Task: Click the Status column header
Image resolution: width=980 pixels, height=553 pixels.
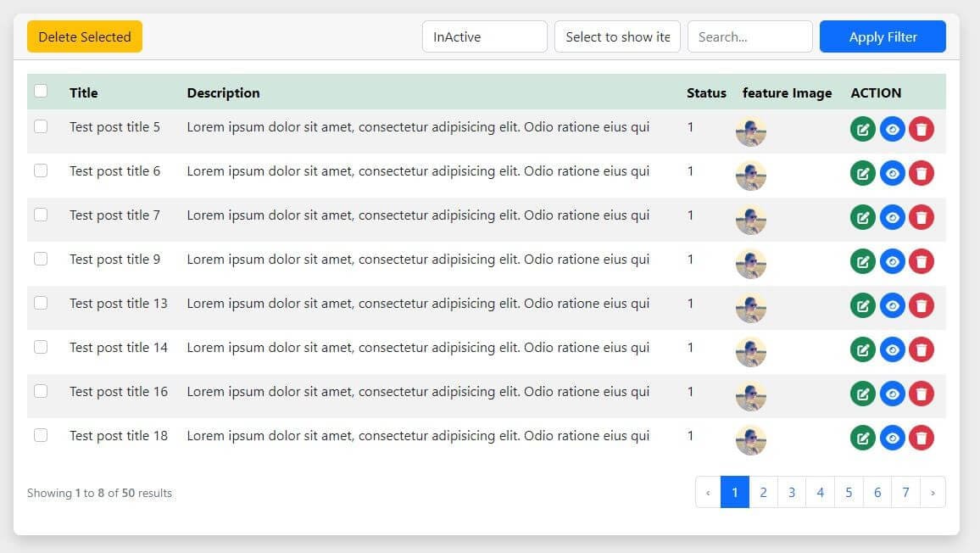Action: point(706,92)
